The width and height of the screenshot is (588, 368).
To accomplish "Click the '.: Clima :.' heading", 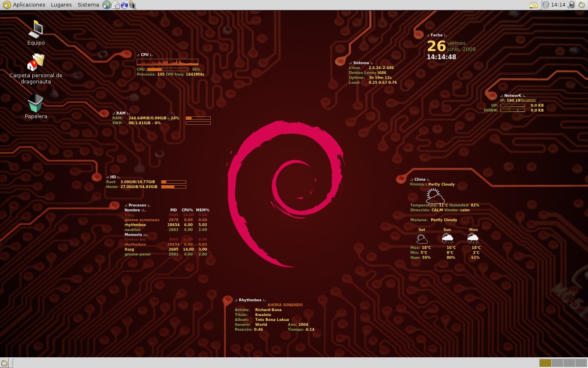I will pos(420,180).
